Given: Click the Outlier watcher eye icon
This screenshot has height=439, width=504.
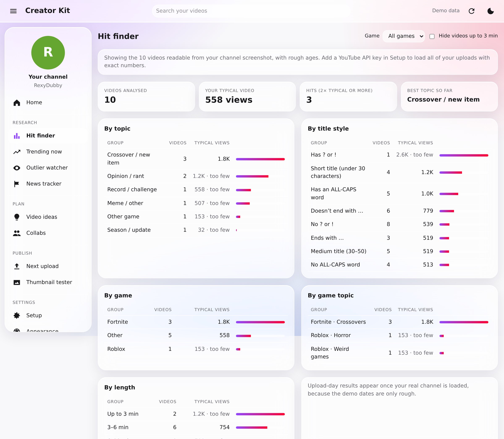Looking at the screenshot, I should coord(17,168).
